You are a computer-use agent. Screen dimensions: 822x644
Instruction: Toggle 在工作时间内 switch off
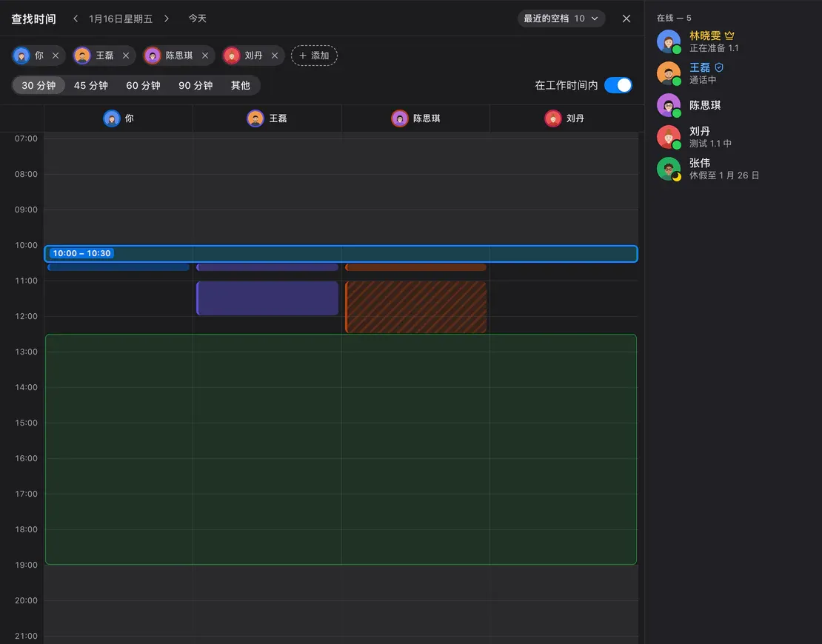(618, 85)
